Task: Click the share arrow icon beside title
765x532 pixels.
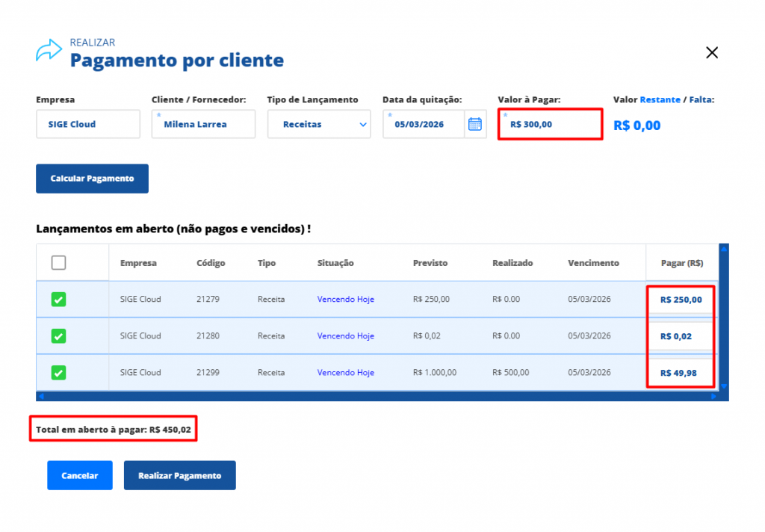Action: pyautogui.click(x=49, y=51)
